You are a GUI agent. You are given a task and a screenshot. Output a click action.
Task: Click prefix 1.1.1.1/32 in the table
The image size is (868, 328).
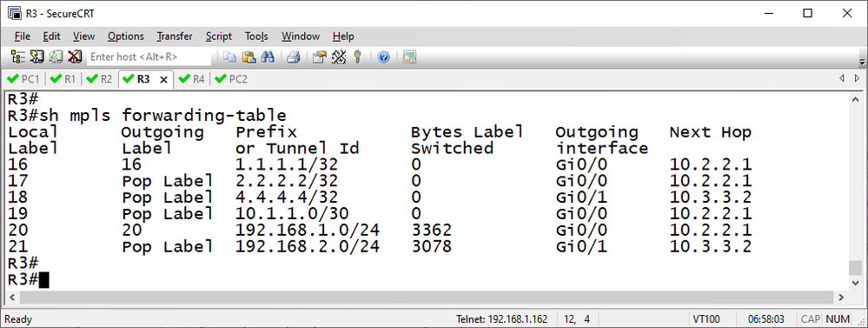287,164
